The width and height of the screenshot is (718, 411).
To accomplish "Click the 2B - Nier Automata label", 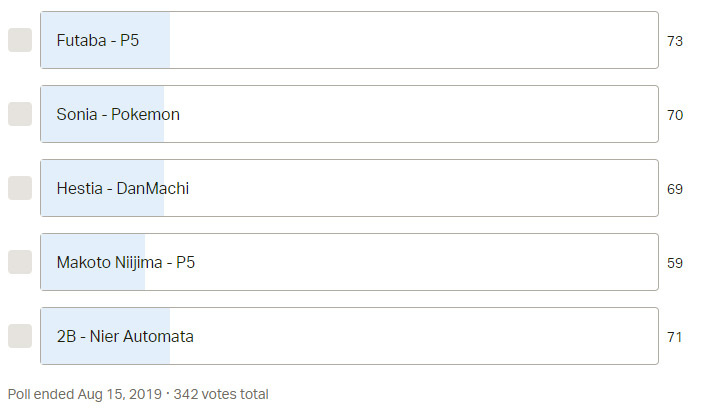I will pyautogui.click(x=125, y=336).
